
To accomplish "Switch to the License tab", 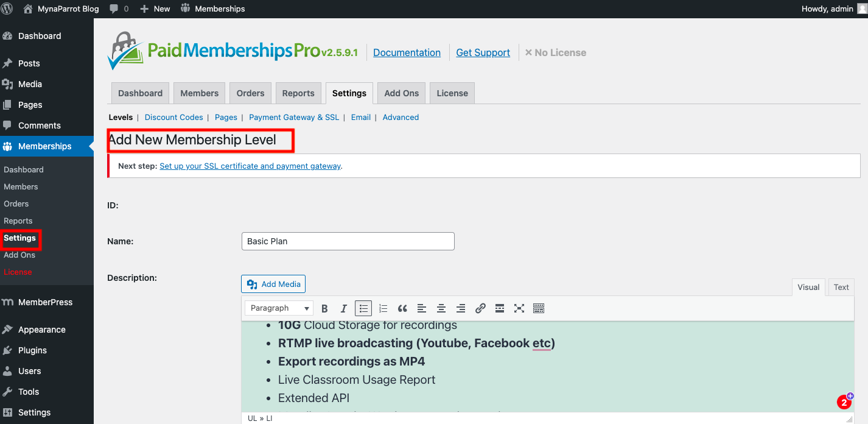I will 452,93.
